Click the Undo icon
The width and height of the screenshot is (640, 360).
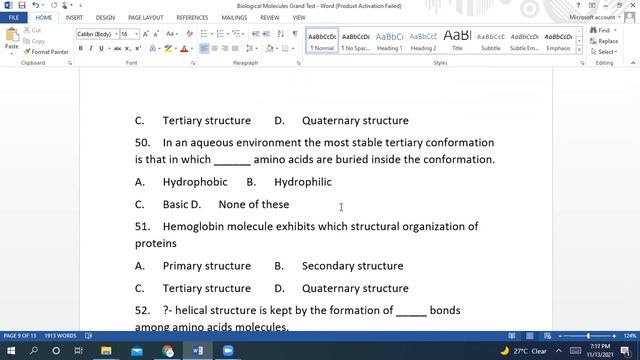[36, 5]
